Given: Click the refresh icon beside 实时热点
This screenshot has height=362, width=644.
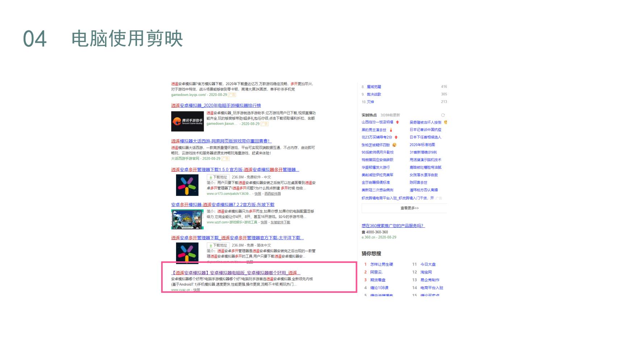Looking at the screenshot, I should [x=443, y=115].
